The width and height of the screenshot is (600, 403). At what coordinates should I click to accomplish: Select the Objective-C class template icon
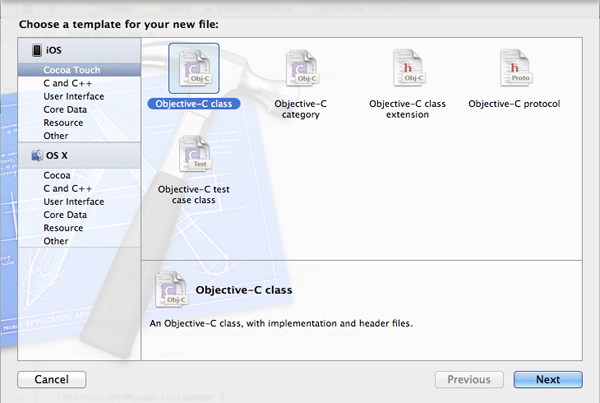coord(194,68)
